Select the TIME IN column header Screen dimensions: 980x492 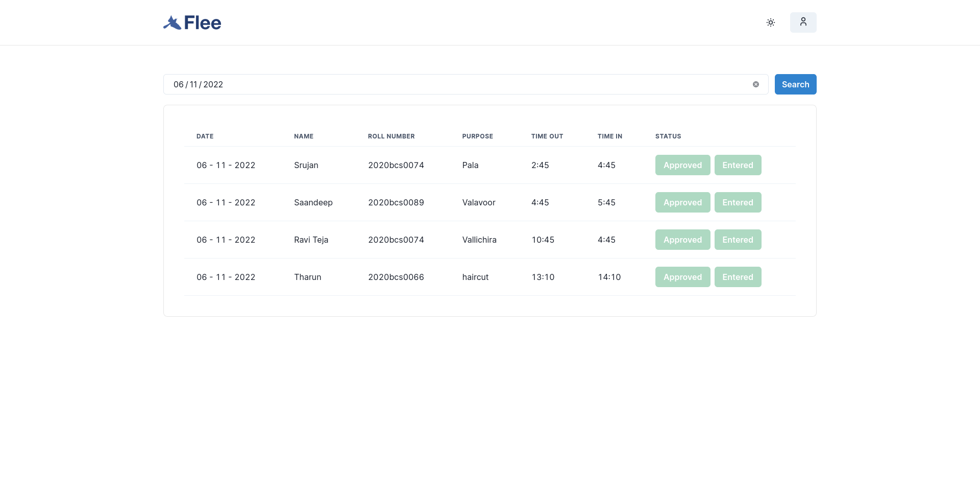pos(610,136)
